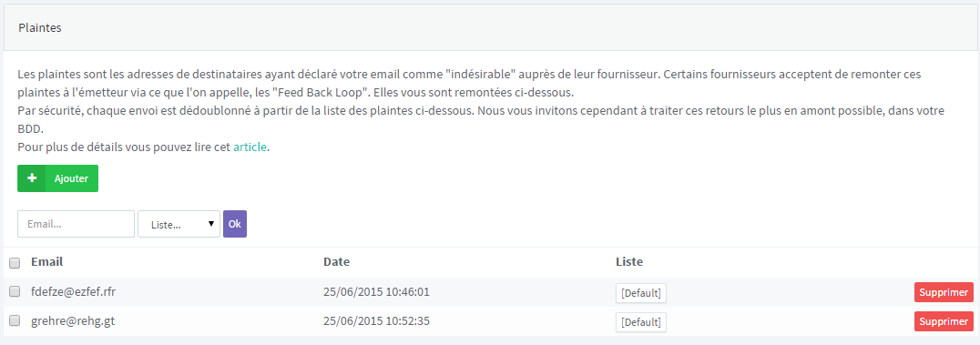The height and width of the screenshot is (345, 980).
Task: Delete grehre@rehg.gt with Supprimer
Action: (944, 321)
